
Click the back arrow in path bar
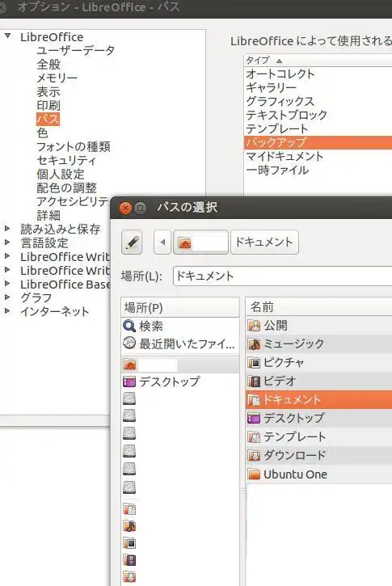(x=162, y=242)
